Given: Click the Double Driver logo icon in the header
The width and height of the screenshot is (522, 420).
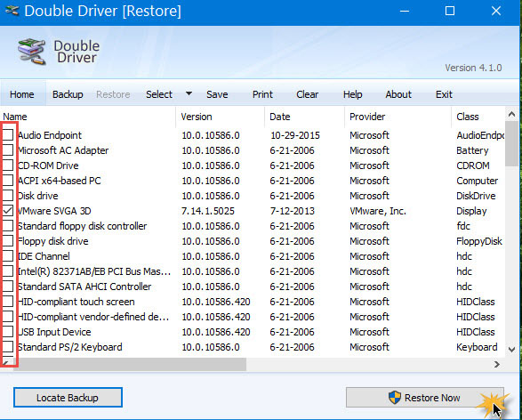Looking at the screenshot, I should click(32, 52).
